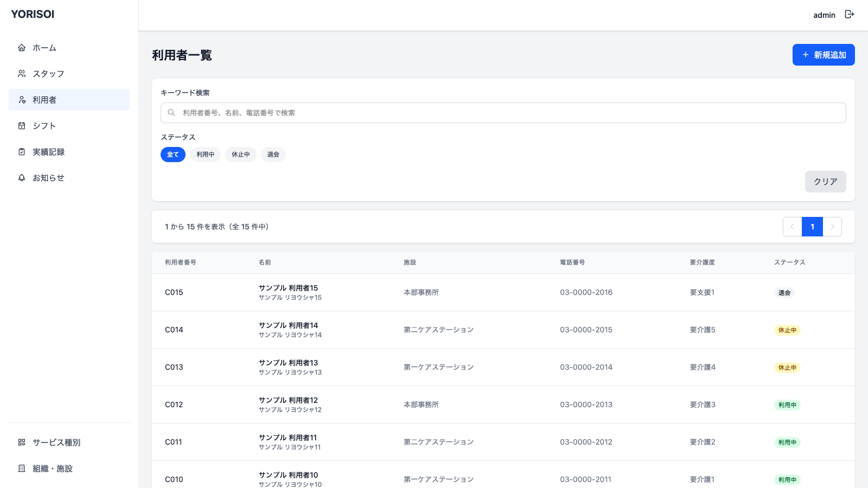Click the 電話番号 column header

point(572,262)
